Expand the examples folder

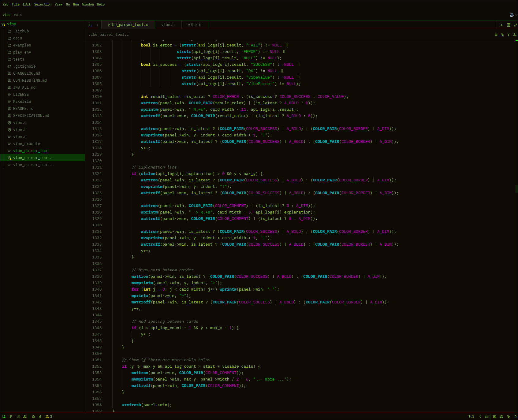(43, 45)
